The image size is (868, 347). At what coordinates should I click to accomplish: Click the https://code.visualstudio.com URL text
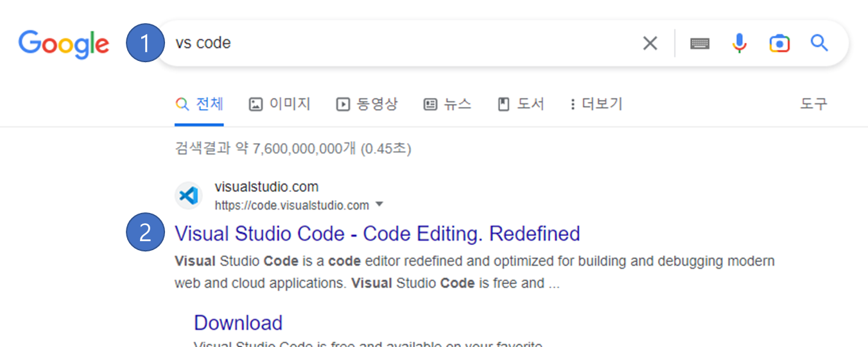click(x=292, y=205)
